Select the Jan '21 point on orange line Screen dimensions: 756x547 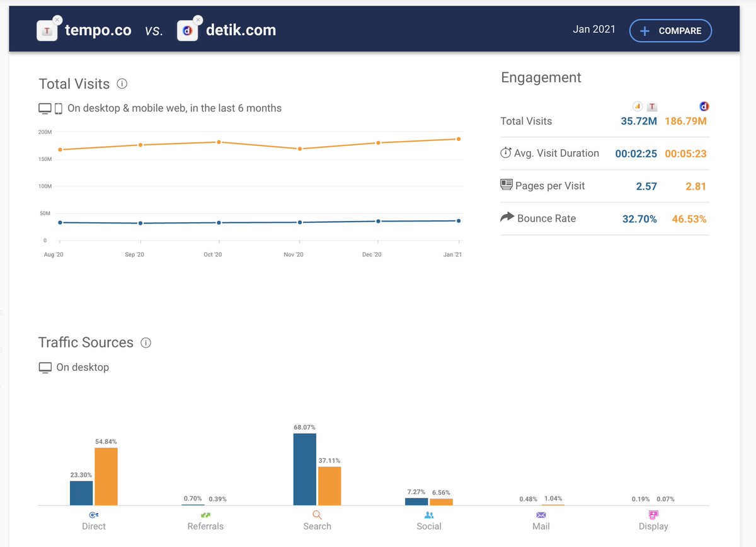[459, 139]
